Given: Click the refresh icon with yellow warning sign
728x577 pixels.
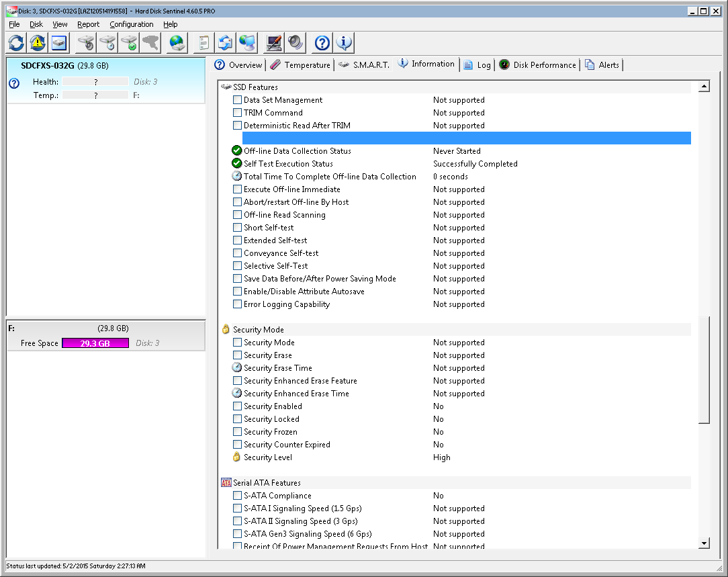Looking at the screenshot, I should 38,43.
